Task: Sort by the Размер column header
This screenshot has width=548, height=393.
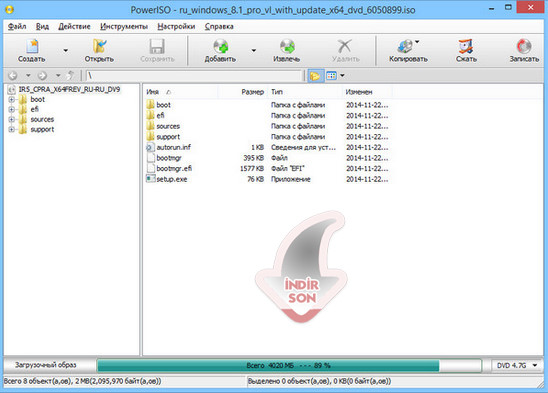Action: [243, 92]
